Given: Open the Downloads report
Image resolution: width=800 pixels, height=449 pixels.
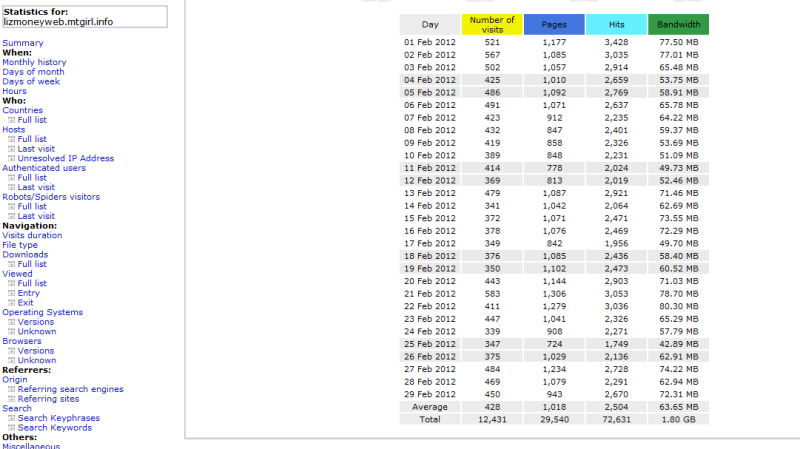Looking at the screenshot, I should [25, 255].
